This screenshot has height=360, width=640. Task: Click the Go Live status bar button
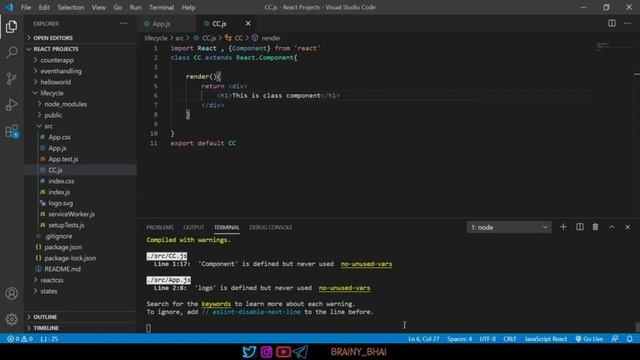click(589, 339)
